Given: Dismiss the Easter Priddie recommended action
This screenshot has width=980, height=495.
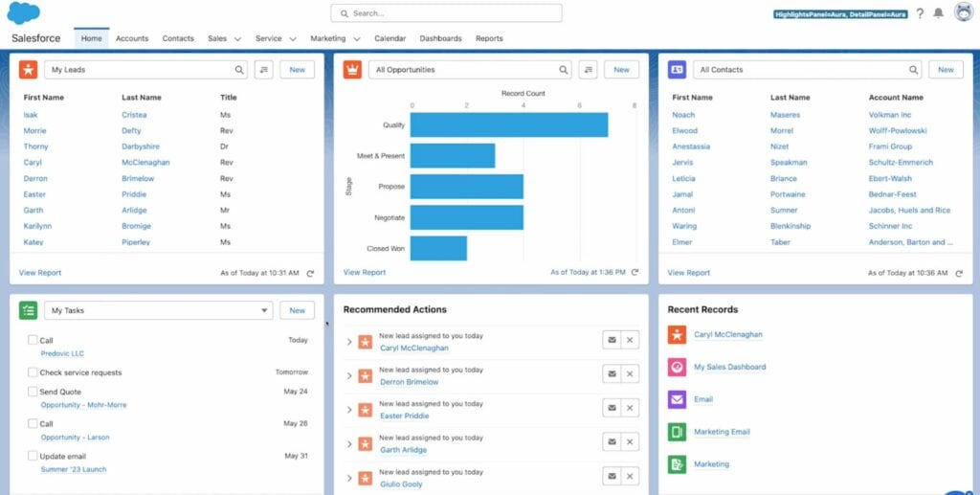Looking at the screenshot, I should [x=630, y=408].
